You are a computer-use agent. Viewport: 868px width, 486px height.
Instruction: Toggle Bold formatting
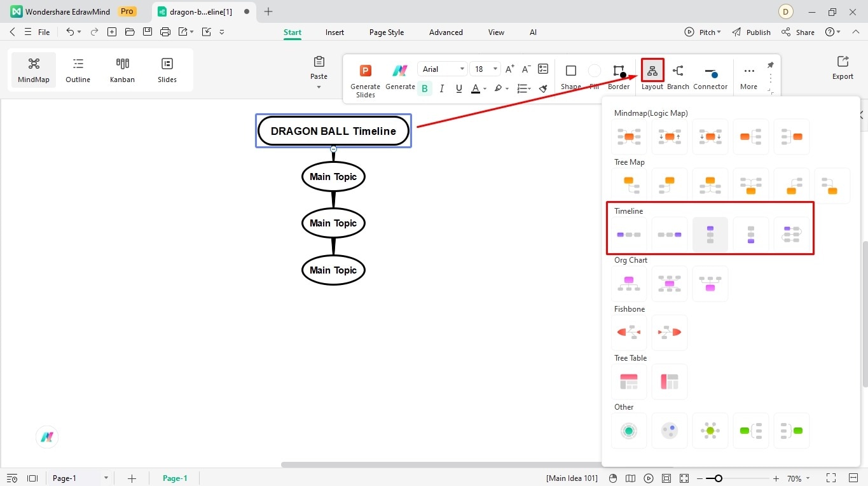tap(425, 88)
